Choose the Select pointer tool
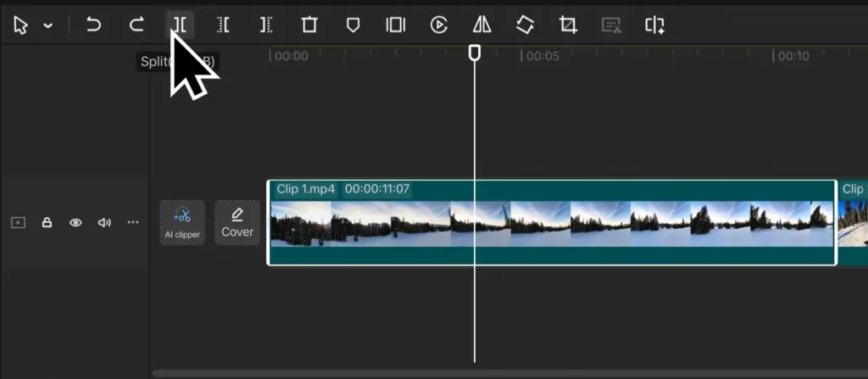The width and height of the screenshot is (868, 379). point(20,25)
